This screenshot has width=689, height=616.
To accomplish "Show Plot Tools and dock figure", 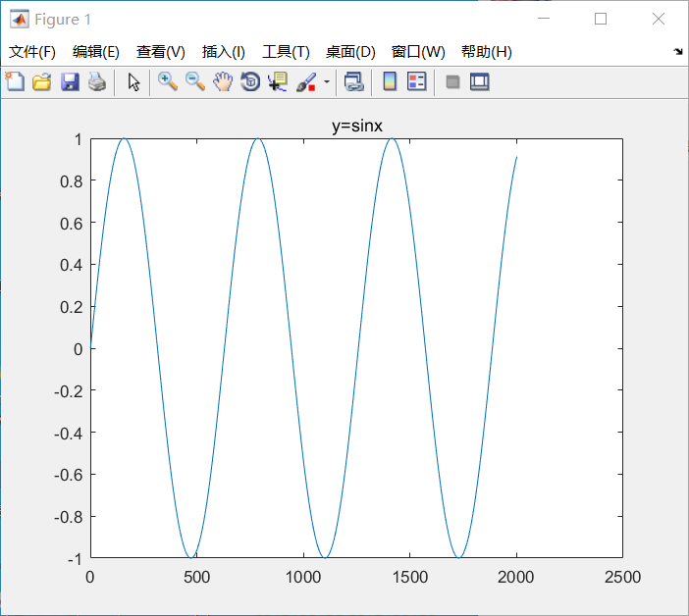I will (479, 81).
